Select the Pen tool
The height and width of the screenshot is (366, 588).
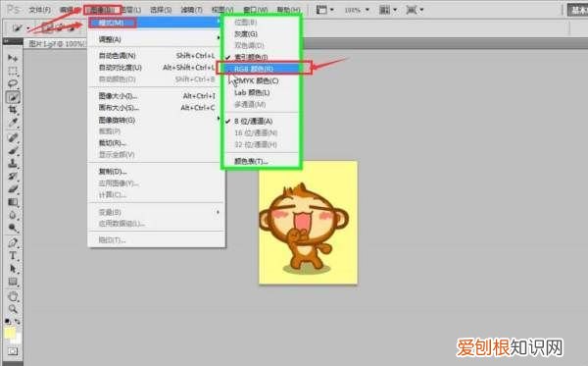[x=13, y=242]
